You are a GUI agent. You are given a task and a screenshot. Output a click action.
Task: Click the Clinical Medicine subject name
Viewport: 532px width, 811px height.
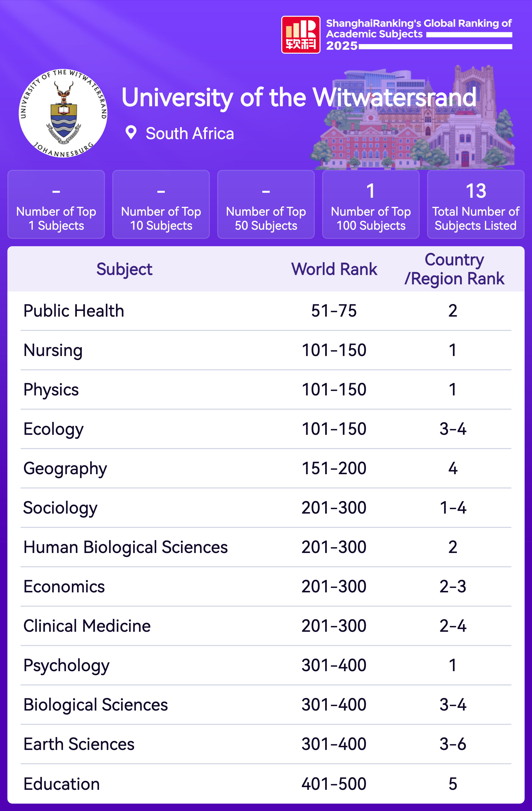tap(87, 626)
